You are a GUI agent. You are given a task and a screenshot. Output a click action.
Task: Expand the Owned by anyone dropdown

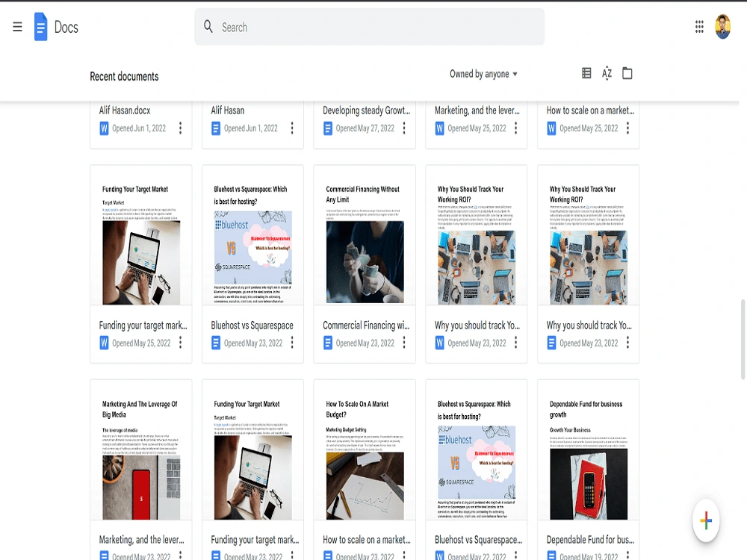click(483, 74)
